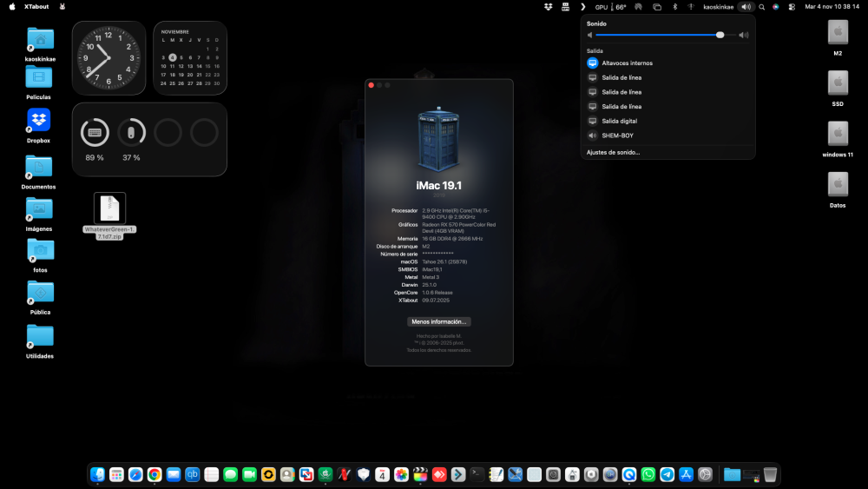Click the TARDIS image in XTabout window
The height and width of the screenshot is (489, 868).
point(439,140)
